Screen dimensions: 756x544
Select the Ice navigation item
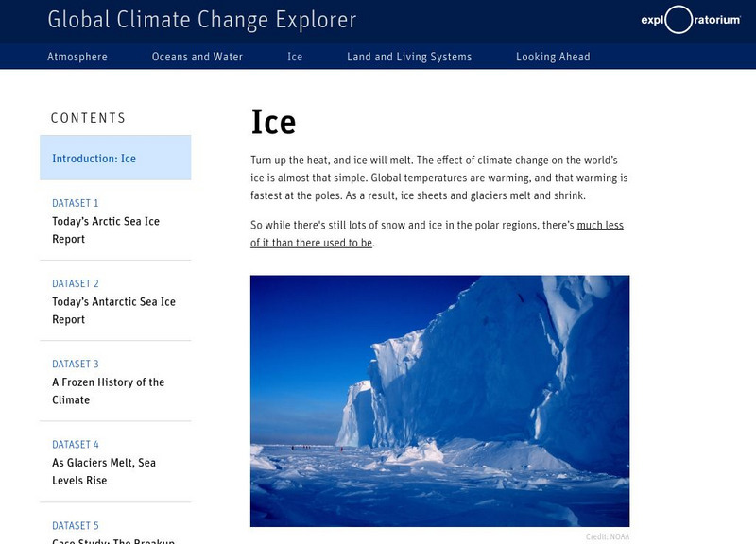295,57
